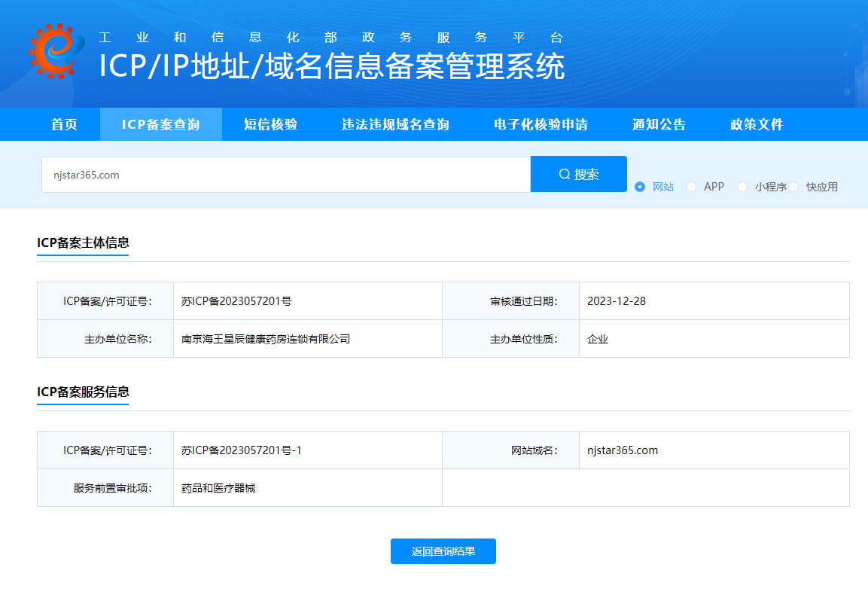
Task: Click 主办单位名称 label
Action: (x=118, y=338)
